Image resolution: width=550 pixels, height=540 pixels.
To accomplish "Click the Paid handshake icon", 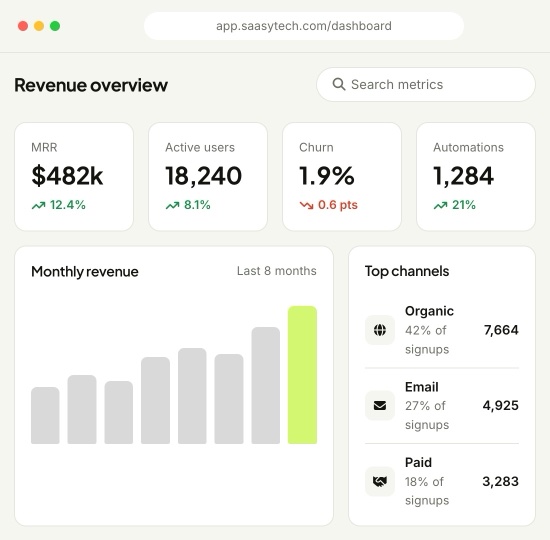I will click(x=380, y=481).
